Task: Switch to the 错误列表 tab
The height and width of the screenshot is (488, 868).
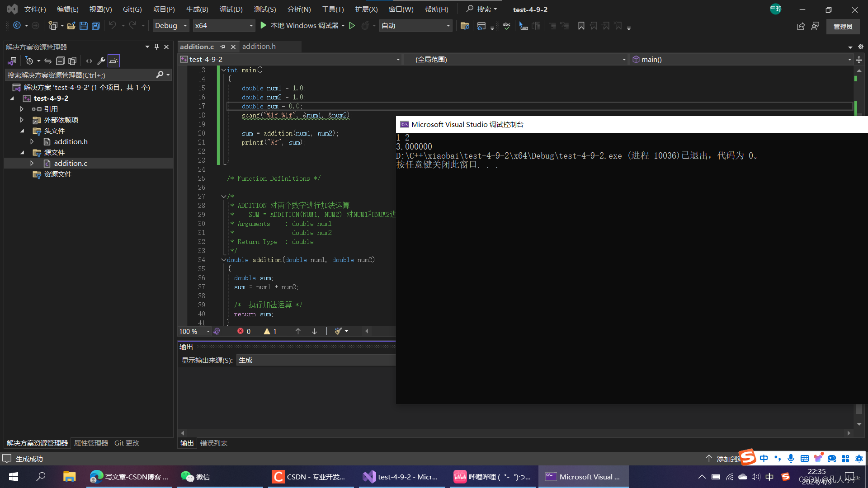Action: click(213, 443)
